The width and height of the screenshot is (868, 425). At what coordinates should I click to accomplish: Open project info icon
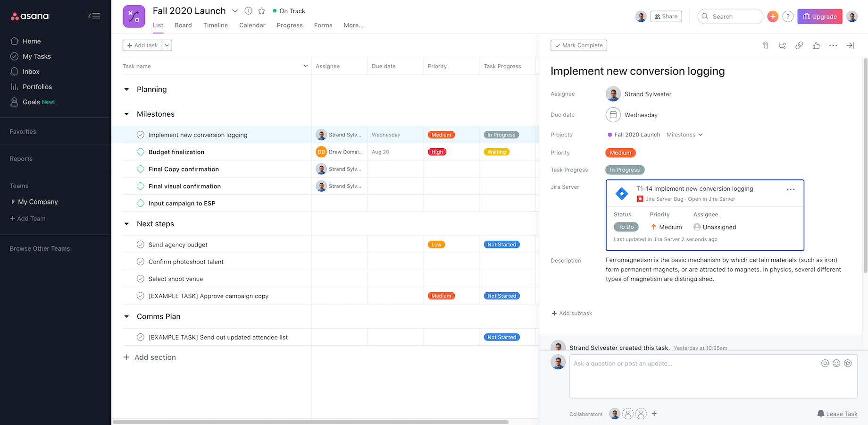(x=249, y=11)
